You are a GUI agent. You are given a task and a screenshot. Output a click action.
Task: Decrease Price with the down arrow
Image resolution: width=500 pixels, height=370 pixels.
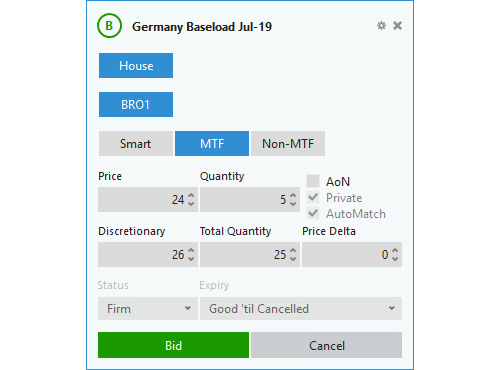(x=191, y=204)
